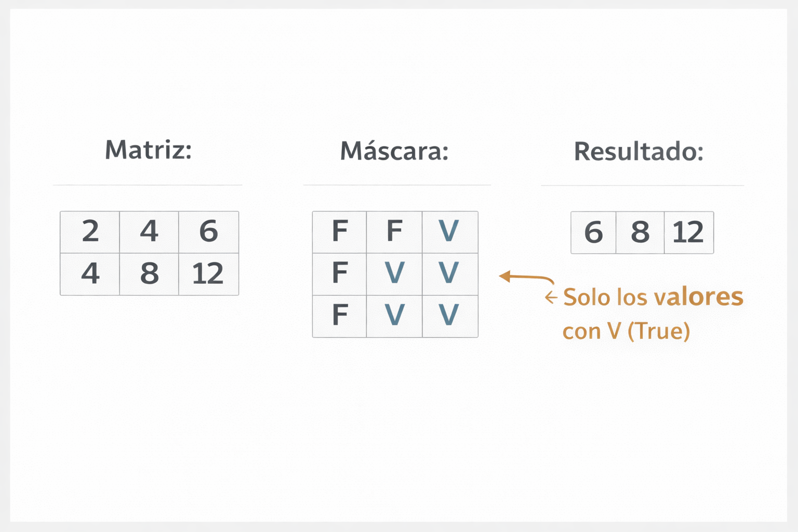Choose the bottom-left F cell of the Máscara
Image resolution: width=798 pixels, height=532 pixels.
coord(340,315)
